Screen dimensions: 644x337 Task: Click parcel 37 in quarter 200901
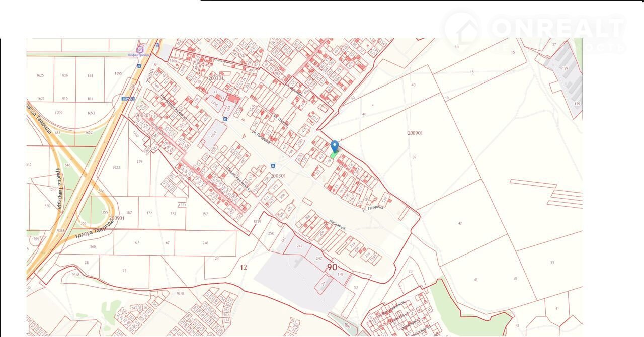[x=415, y=157]
